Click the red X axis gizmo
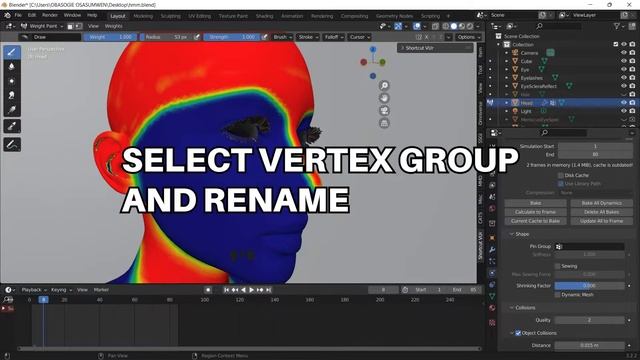The image size is (640, 360). [x=364, y=62]
